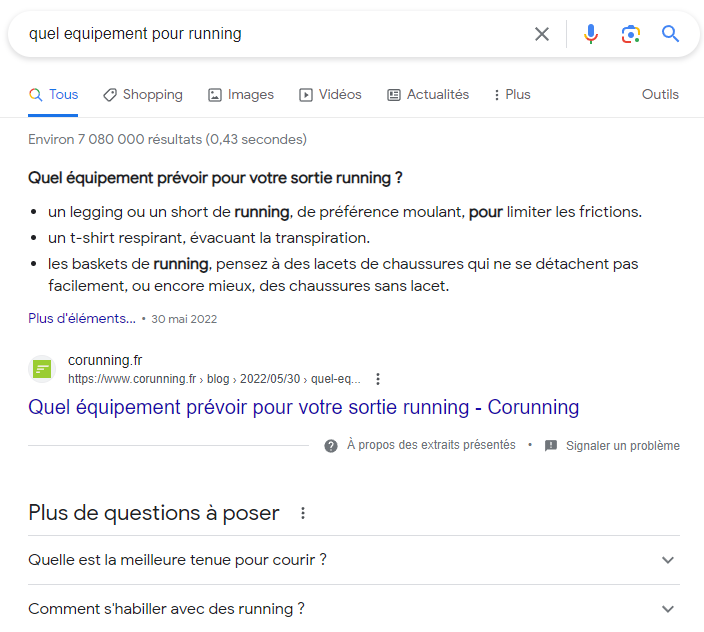The height and width of the screenshot is (632, 704).
Task: Click chevron for s'habiller avec des running
Action: tap(668, 609)
